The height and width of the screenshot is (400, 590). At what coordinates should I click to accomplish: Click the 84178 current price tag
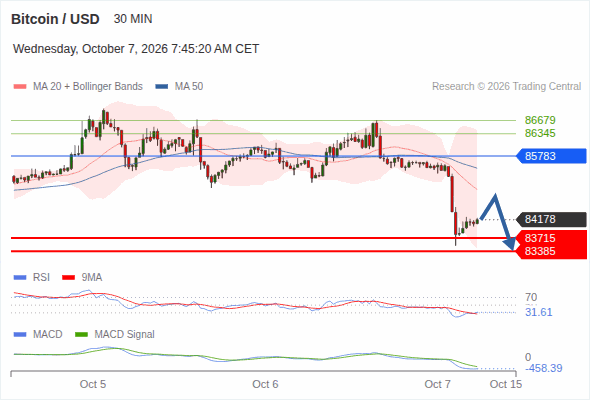[x=551, y=219]
